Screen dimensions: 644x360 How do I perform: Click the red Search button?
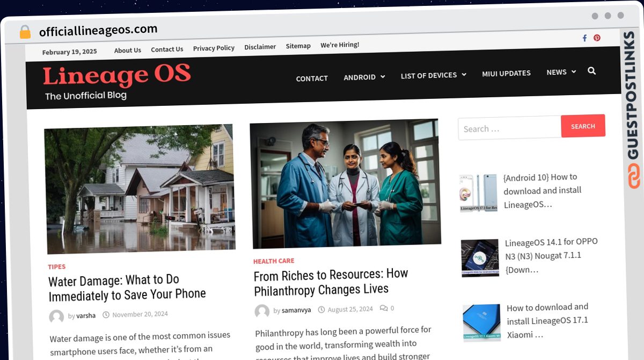[583, 126]
